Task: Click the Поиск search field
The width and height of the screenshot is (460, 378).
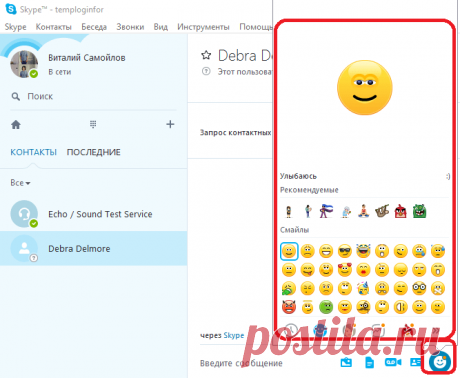Action: point(93,97)
